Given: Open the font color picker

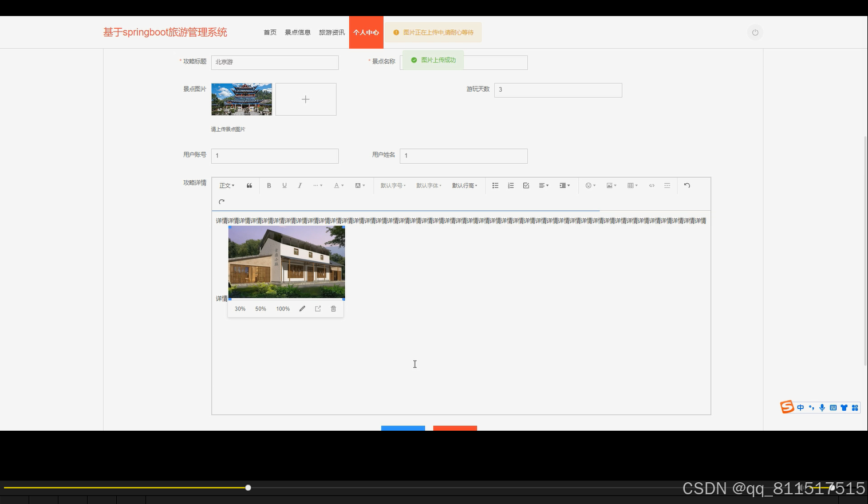Looking at the screenshot, I should tap(338, 186).
